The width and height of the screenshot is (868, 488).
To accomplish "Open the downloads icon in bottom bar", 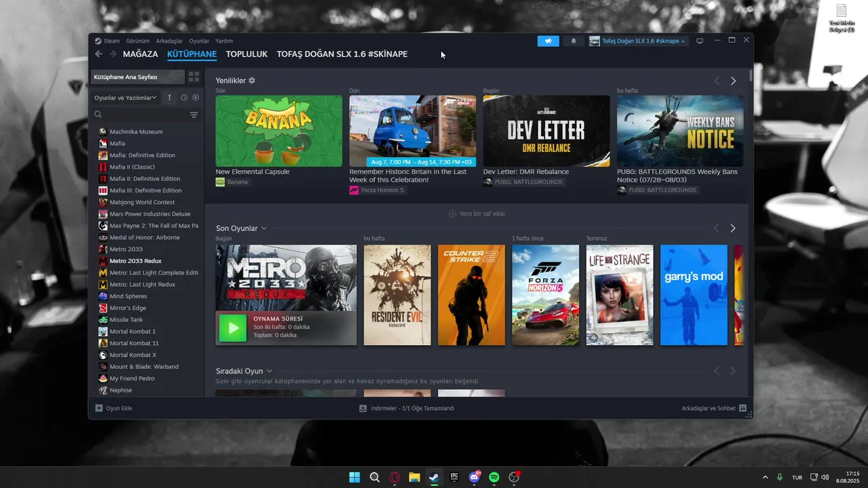I will pyautogui.click(x=363, y=408).
